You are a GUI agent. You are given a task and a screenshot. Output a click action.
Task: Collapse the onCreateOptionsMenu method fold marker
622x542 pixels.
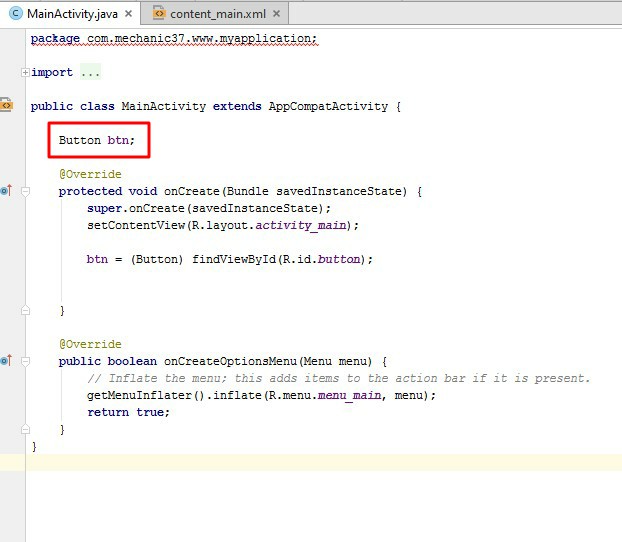[25, 361]
